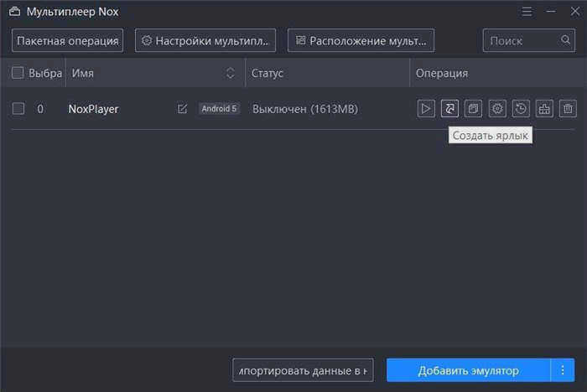The image size is (587, 392).
Task: Expand the Добавить эмулятор options menu
Action: [563, 370]
